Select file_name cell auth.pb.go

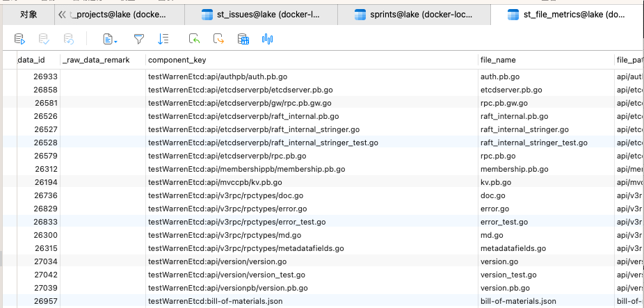[546, 76]
